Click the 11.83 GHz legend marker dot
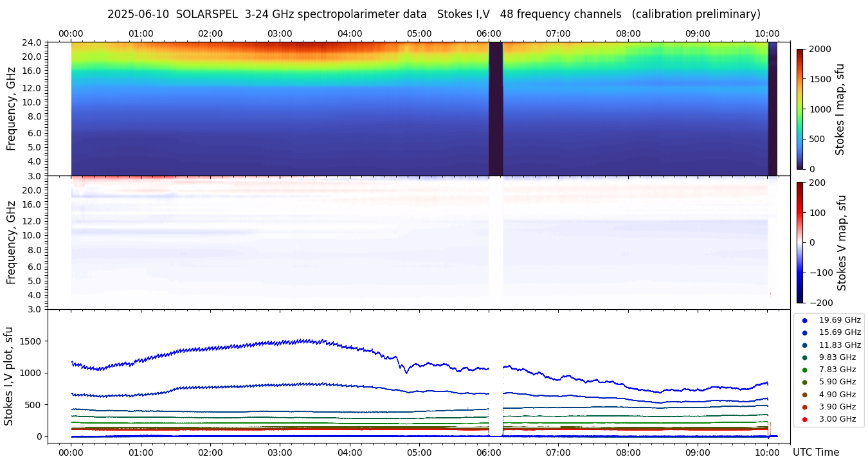 [804, 345]
